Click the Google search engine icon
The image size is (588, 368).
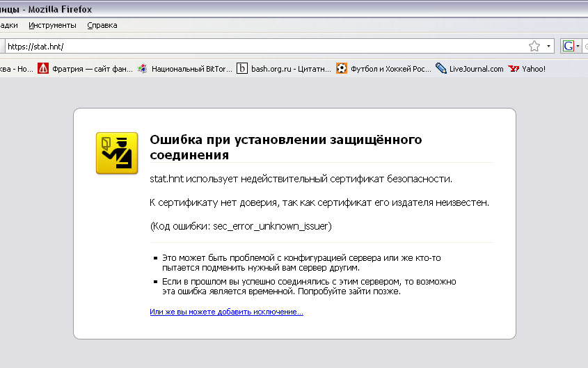[x=569, y=46]
